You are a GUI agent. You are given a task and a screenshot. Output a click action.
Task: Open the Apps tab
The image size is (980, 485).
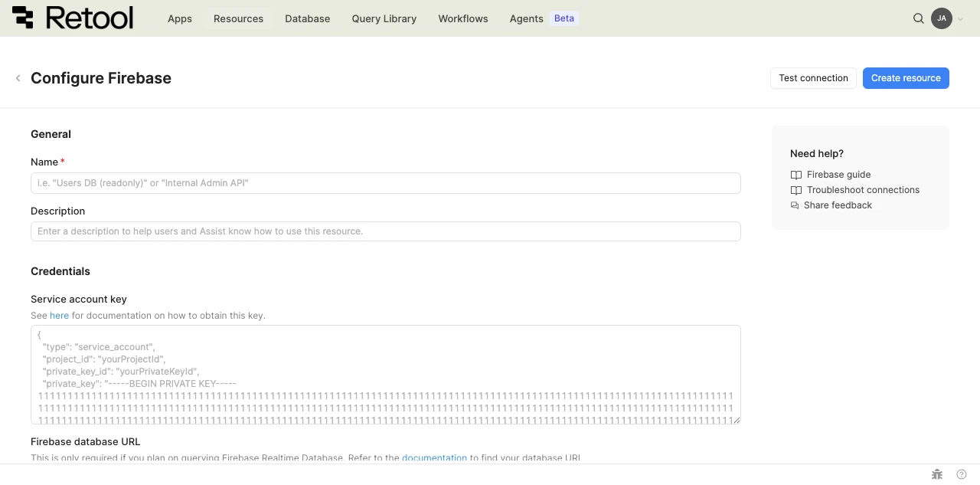[x=180, y=18]
